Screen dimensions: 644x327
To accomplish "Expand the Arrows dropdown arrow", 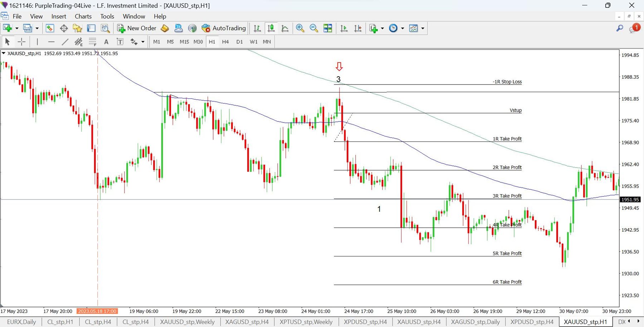I will click(143, 42).
